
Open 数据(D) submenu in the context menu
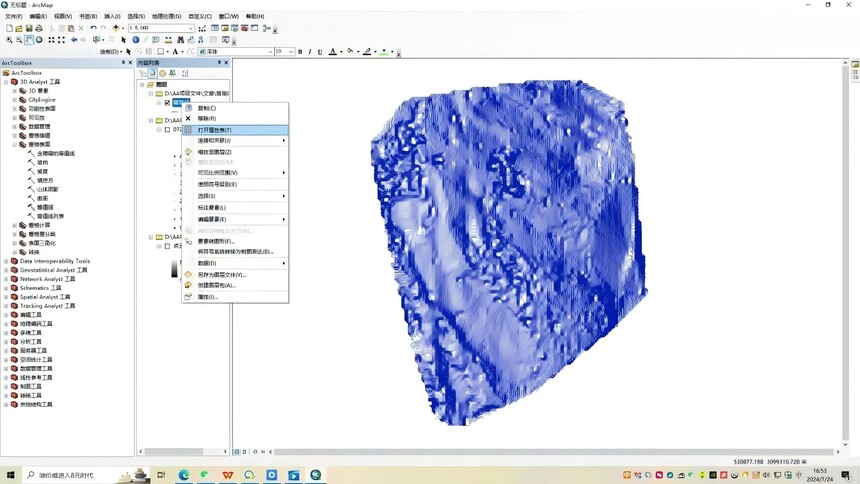(x=235, y=263)
